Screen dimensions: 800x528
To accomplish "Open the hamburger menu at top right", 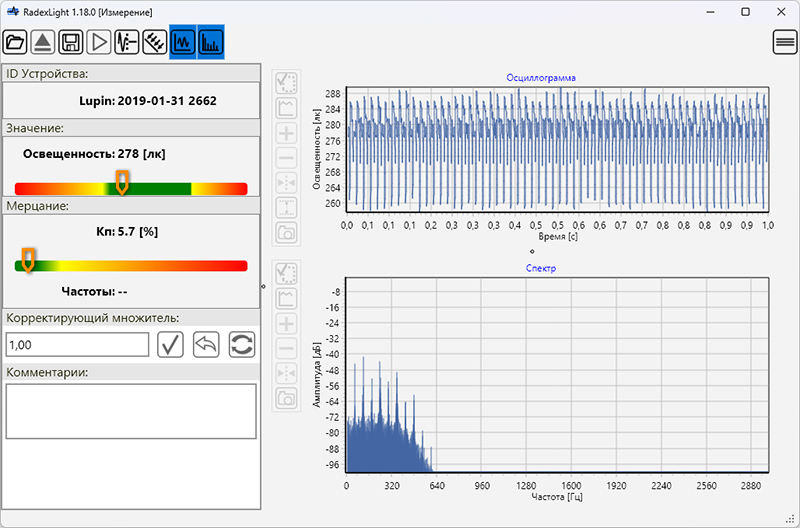I will point(785,42).
